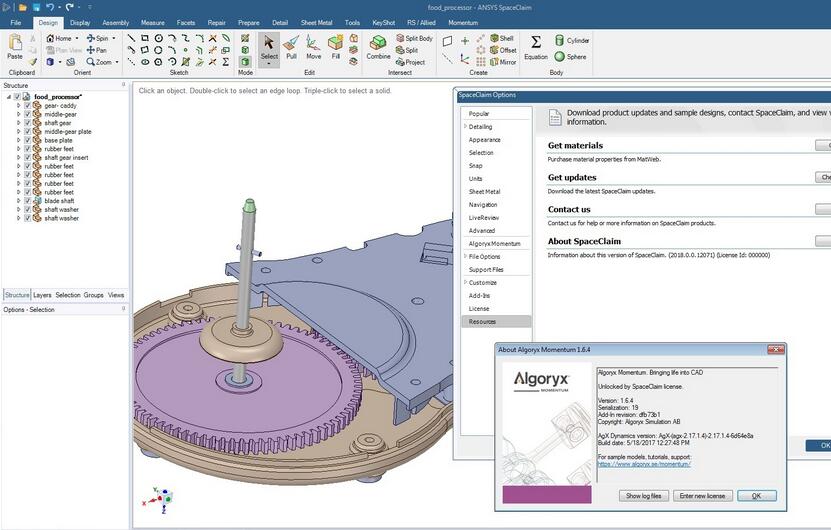Expand the blade shaft tree node
Image resolution: width=831 pixels, height=530 pixels.
click(19, 201)
